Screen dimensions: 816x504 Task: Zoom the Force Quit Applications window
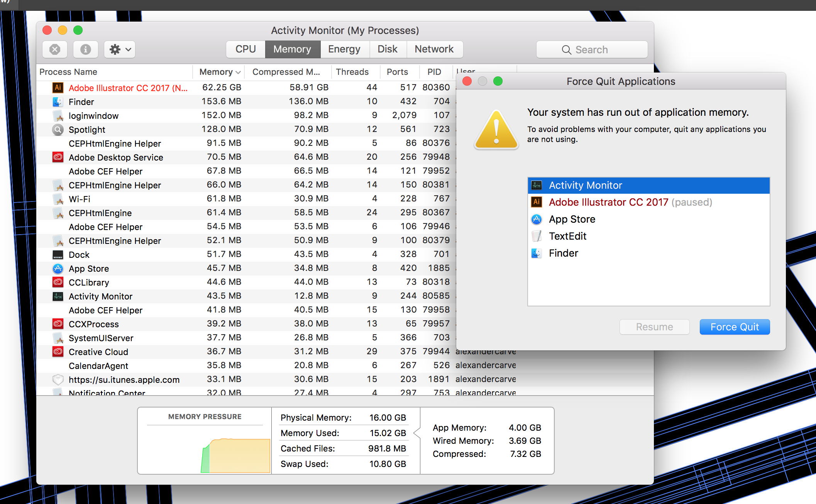coord(498,81)
